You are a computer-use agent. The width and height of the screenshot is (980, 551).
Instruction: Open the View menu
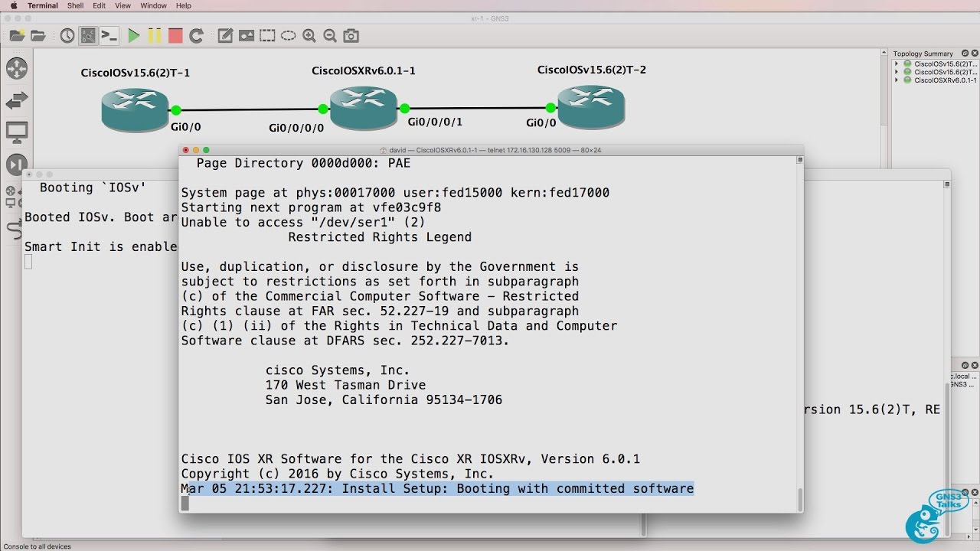[122, 5]
